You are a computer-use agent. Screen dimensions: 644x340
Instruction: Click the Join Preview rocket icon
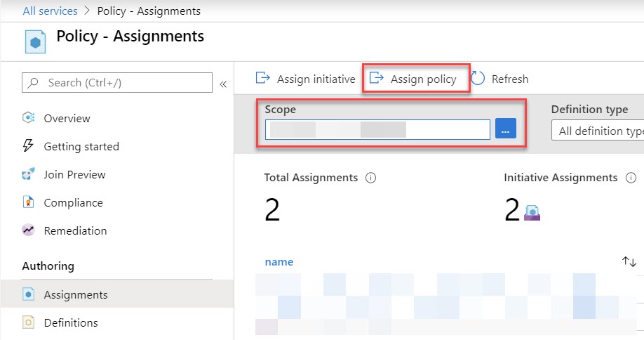[29, 174]
